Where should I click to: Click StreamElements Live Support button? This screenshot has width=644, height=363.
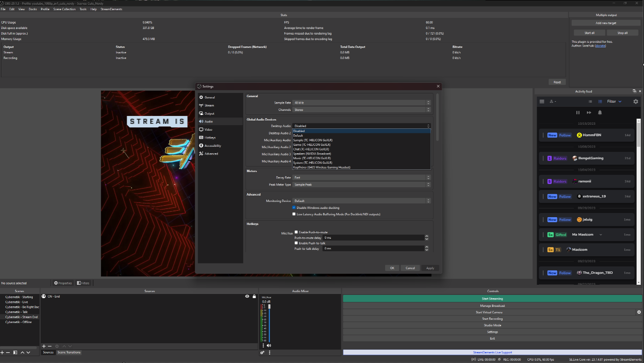point(492,352)
